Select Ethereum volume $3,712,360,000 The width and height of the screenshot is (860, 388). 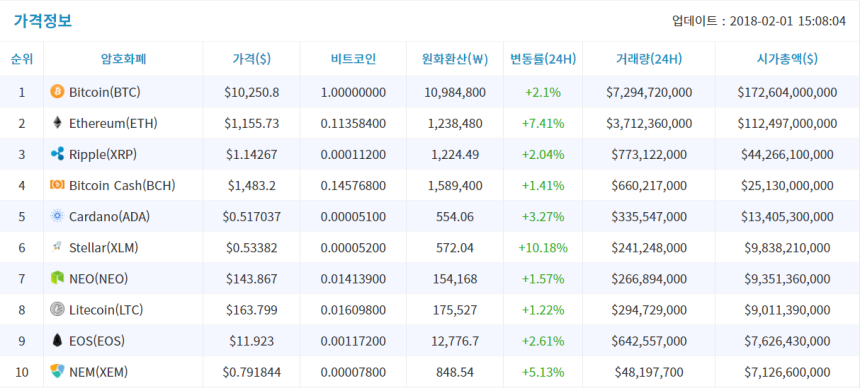point(649,123)
